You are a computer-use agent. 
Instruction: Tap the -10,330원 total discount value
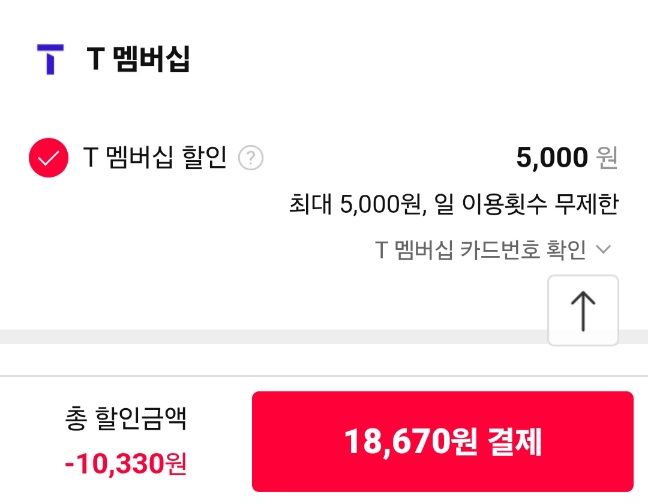(126, 464)
